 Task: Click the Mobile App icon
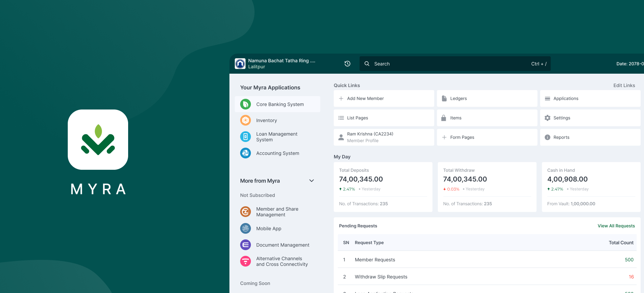click(246, 228)
